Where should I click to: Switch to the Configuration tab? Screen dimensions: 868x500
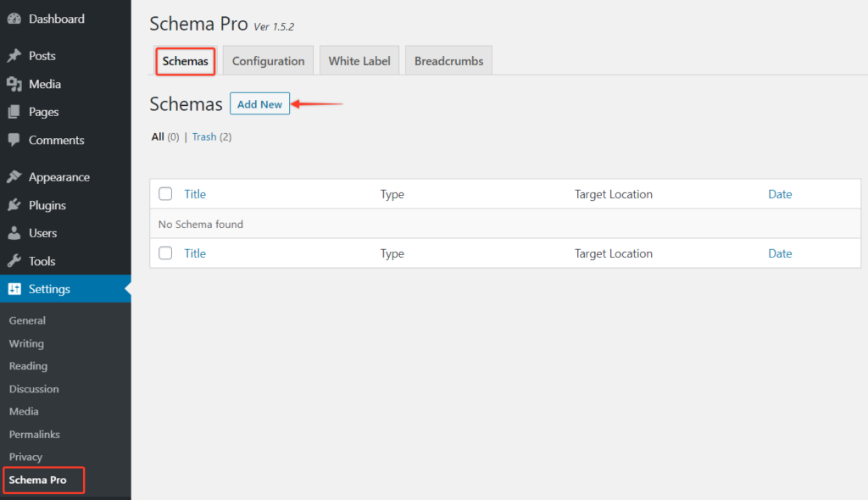click(x=268, y=60)
